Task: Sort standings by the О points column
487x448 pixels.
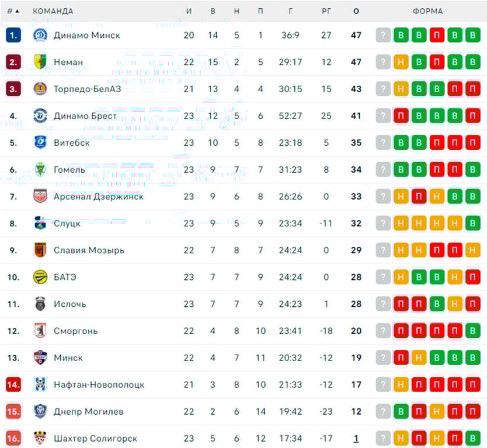Action: click(356, 11)
